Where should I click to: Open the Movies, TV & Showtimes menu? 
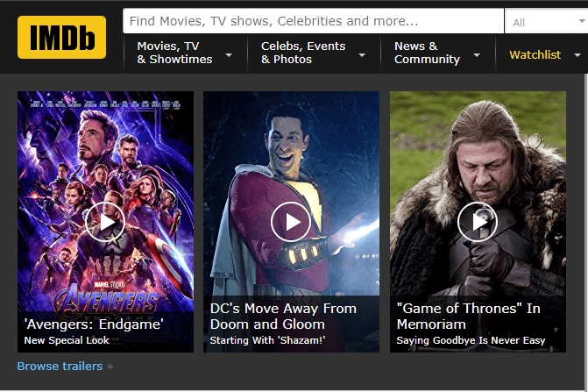point(174,53)
